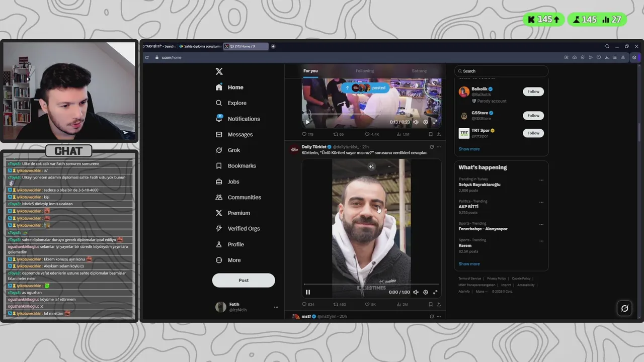This screenshot has height=362, width=644.
Task: Enter fullscreen on the 0:23 video
Action: tap(435, 122)
